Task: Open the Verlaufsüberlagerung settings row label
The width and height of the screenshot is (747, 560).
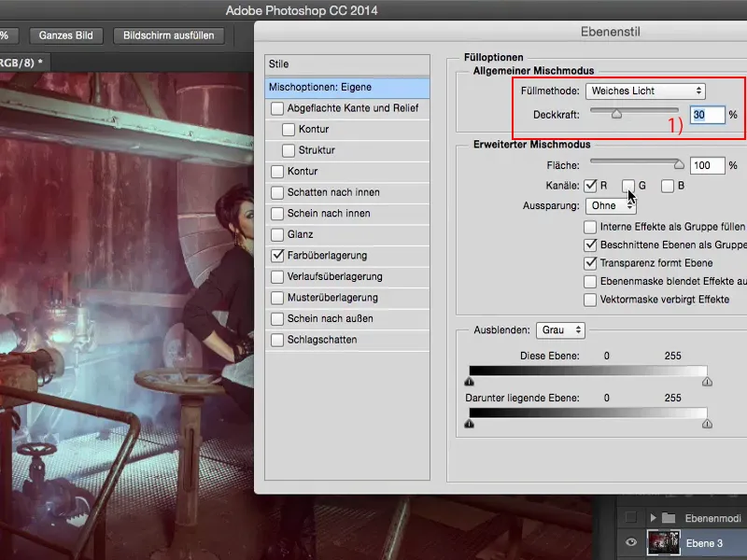Action: click(335, 276)
